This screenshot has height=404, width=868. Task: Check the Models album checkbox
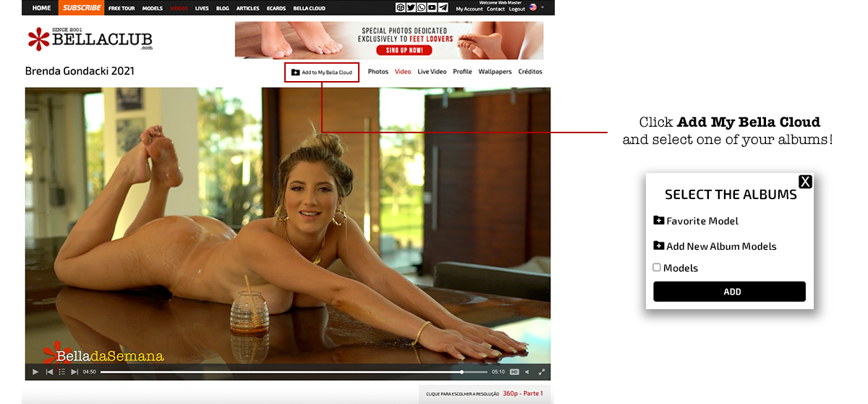coord(657,267)
